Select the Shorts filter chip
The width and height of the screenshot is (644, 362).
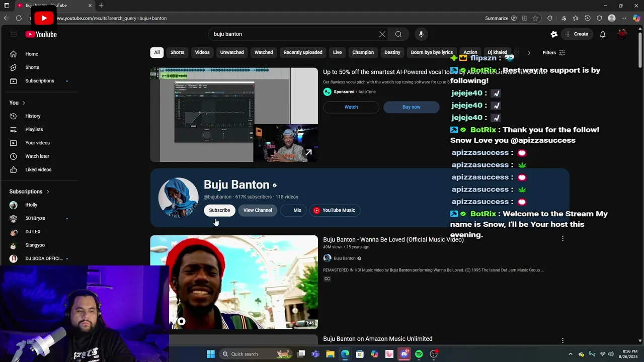tap(177, 52)
